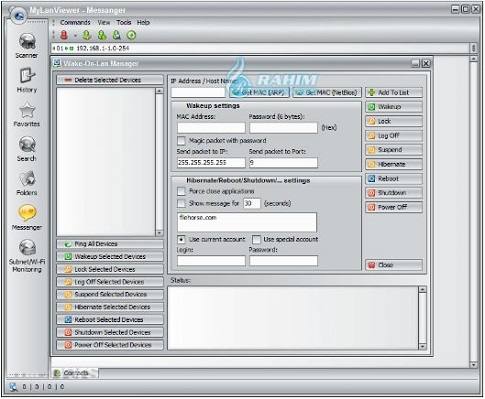Click the Add To List button
The width and height of the screenshot is (485, 399).
pyautogui.click(x=394, y=92)
